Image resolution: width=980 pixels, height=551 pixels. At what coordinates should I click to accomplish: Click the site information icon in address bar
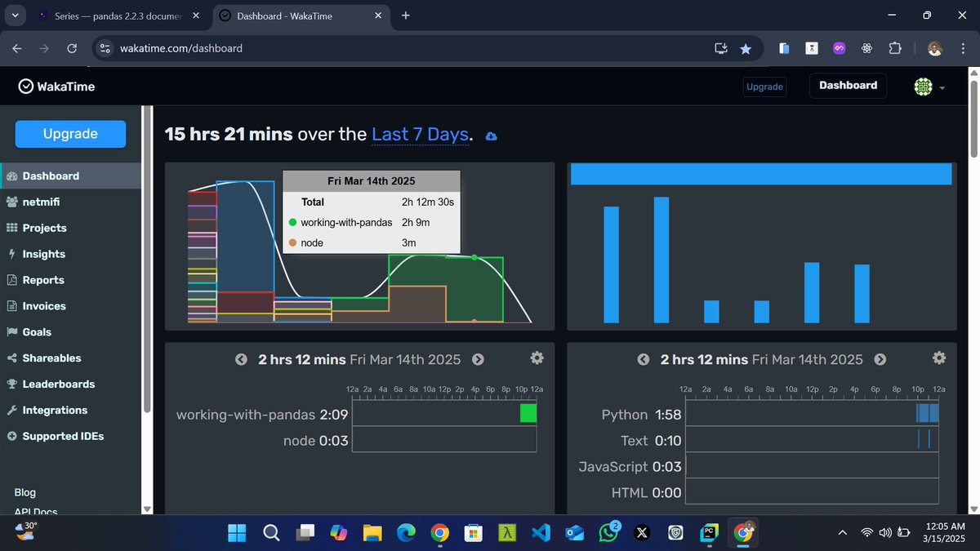pos(104,48)
